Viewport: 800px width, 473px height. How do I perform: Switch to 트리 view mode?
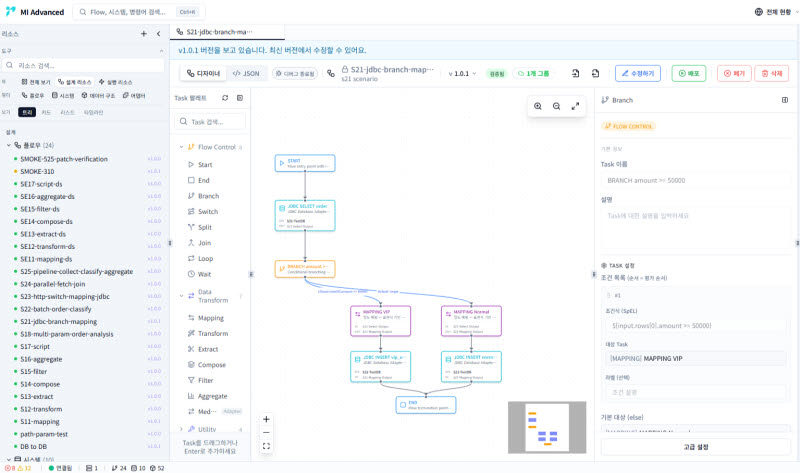click(x=27, y=112)
